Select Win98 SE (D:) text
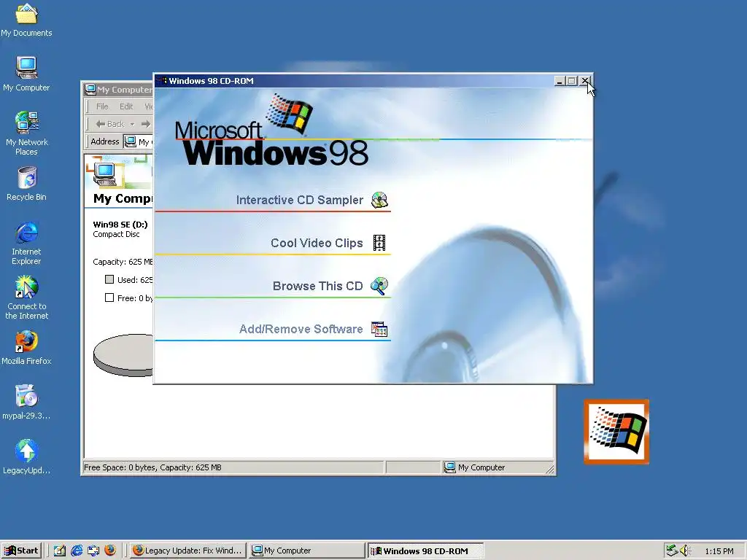The image size is (747, 560). pyautogui.click(x=120, y=225)
